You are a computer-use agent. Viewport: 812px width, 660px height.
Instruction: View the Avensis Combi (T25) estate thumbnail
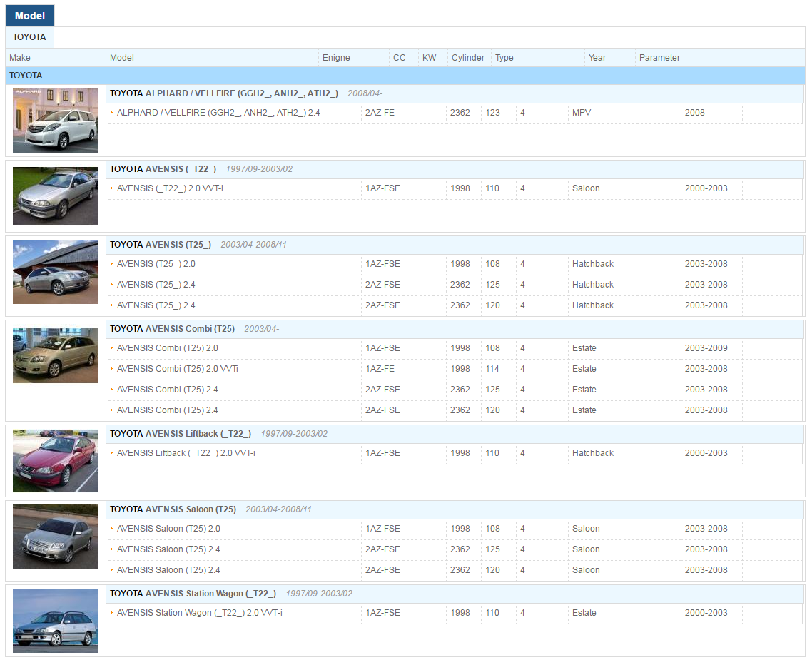tap(56, 355)
